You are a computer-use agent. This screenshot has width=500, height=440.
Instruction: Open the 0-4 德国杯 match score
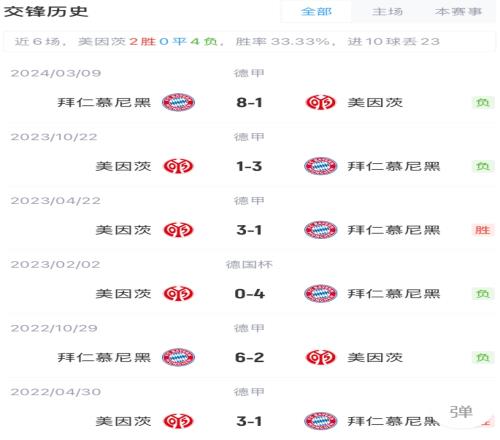[249, 294]
